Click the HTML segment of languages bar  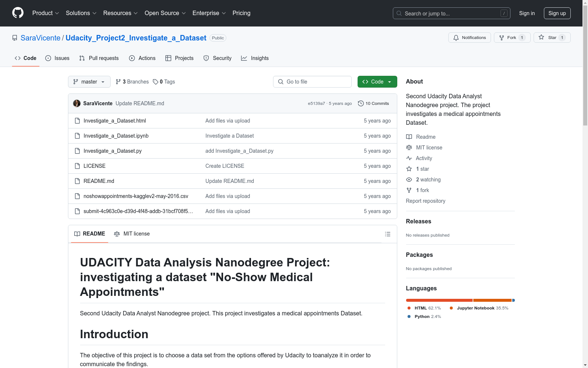point(440,300)
